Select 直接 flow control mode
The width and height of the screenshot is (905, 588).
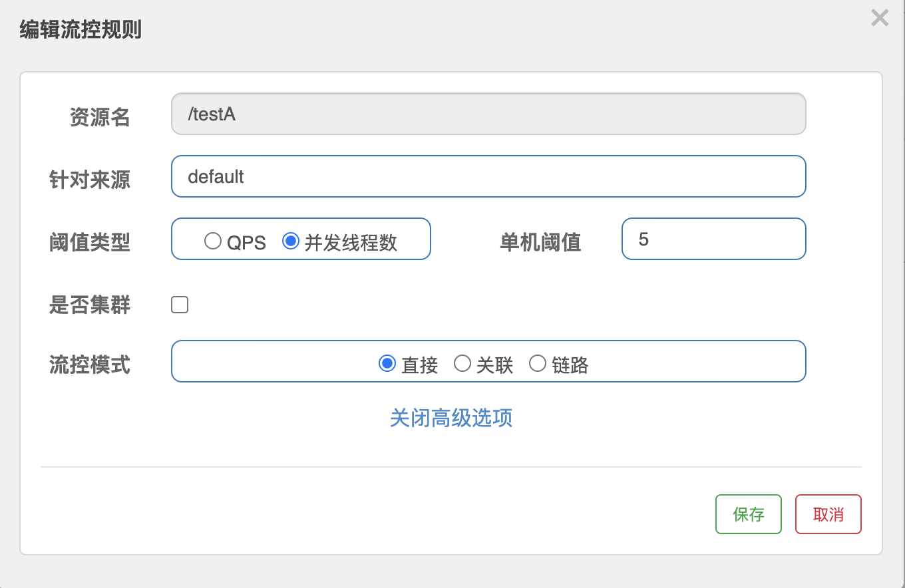pos(387,363)
